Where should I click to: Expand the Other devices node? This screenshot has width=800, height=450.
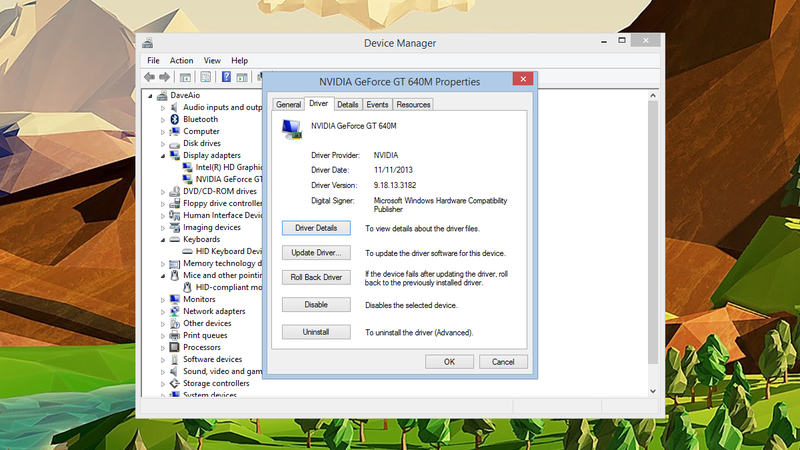tap(163, 324)
